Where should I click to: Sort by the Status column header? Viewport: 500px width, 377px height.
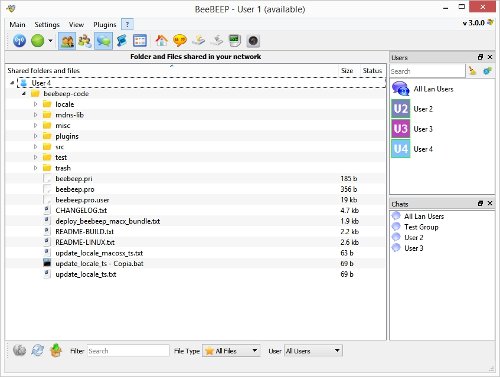coord(372,71)
